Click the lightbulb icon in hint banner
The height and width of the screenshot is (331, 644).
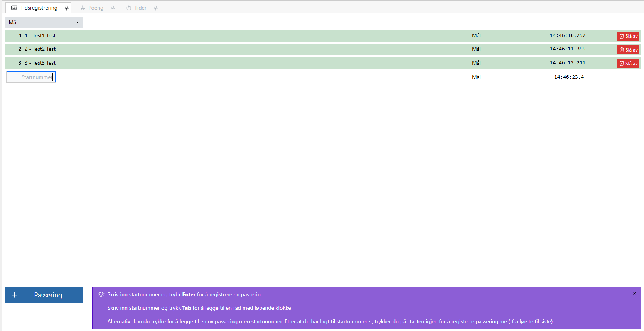click(101, 294)
